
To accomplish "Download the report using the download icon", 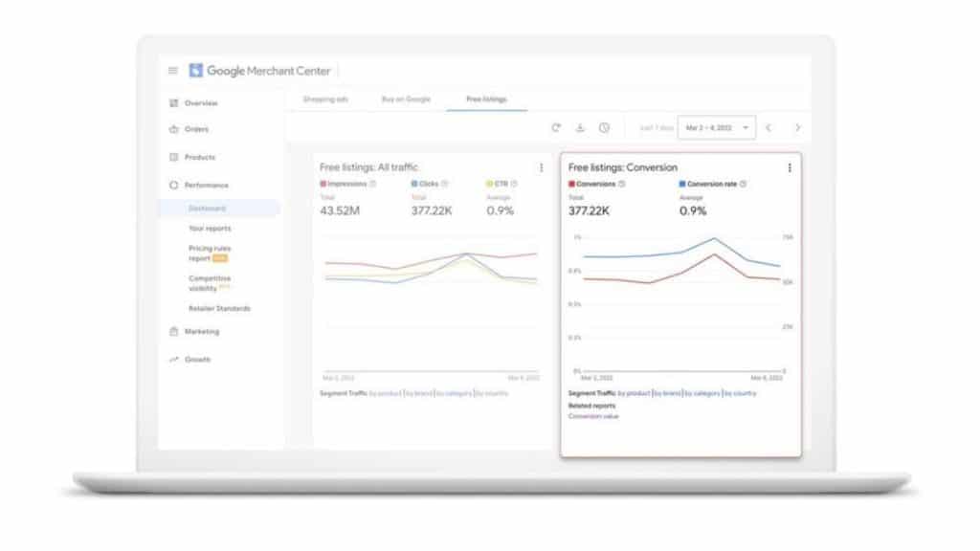I will [x=580, y=125].
